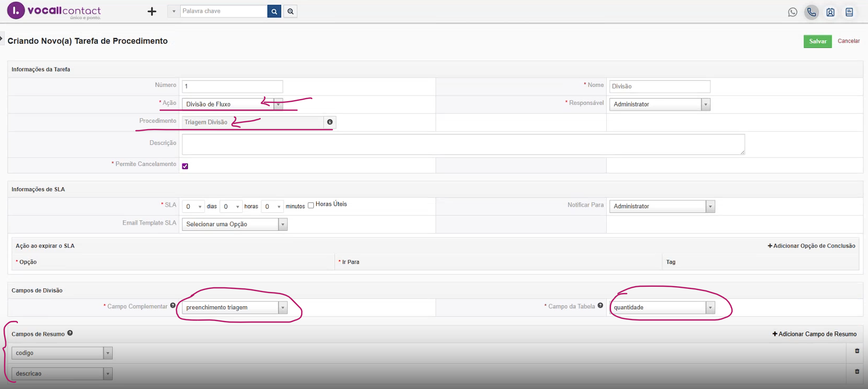
Task: Toggle the Permite Cancelamento checkbox
Action: pyautogui.click(x=185, y=166)
